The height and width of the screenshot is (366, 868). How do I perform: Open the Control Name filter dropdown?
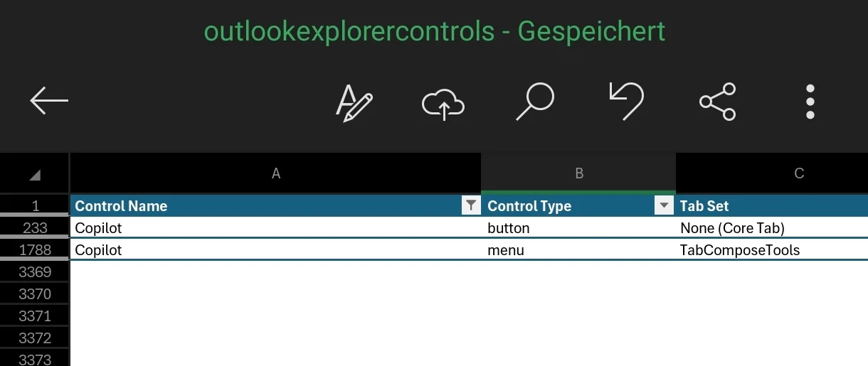point(470,205)
